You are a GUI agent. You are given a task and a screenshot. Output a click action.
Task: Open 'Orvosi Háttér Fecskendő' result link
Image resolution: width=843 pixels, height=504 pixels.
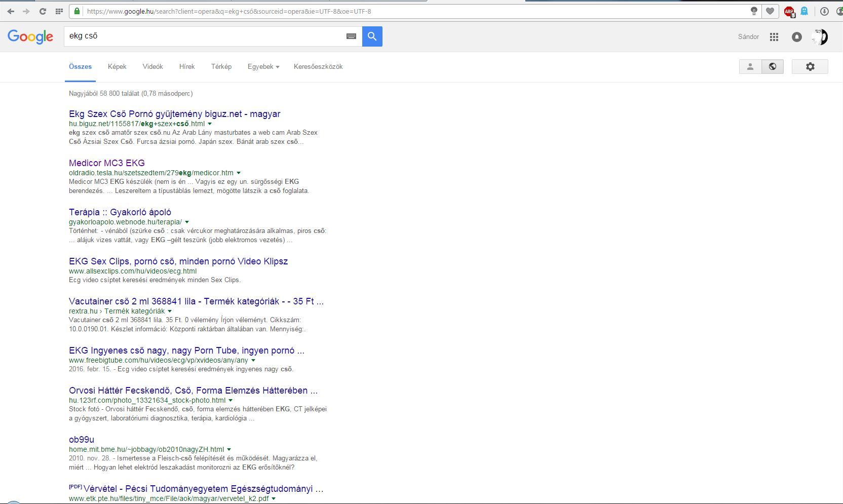193,391
